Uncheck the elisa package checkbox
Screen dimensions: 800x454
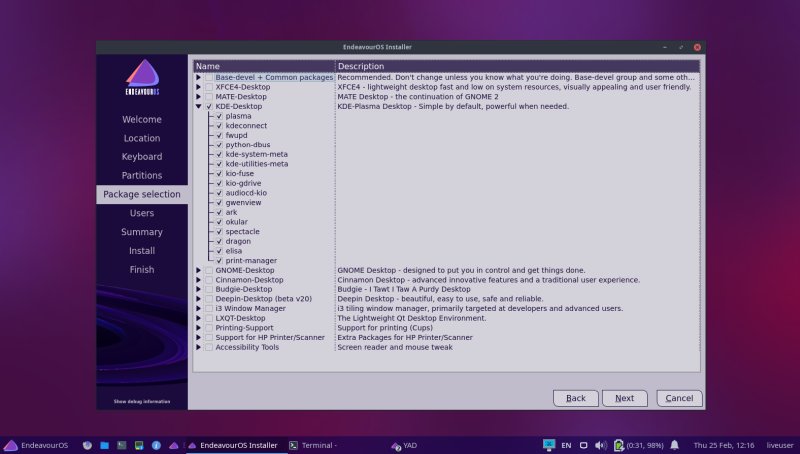click(x=219, y=251)
